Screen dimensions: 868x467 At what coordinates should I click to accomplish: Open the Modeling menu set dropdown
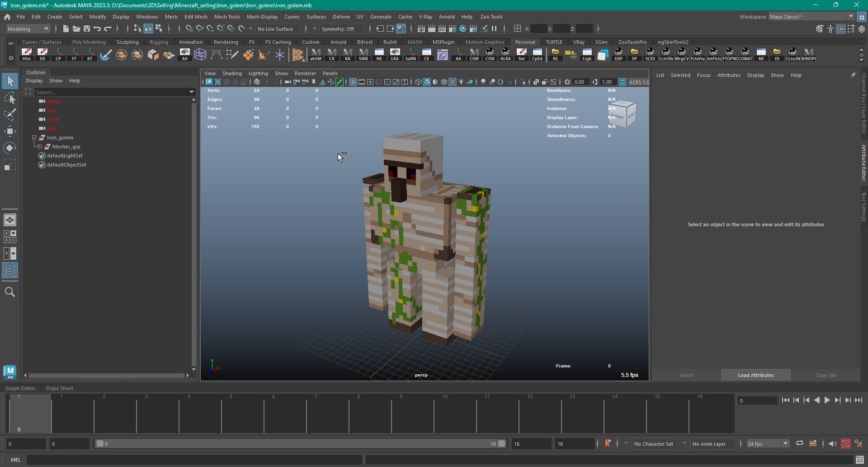[28, 29]
